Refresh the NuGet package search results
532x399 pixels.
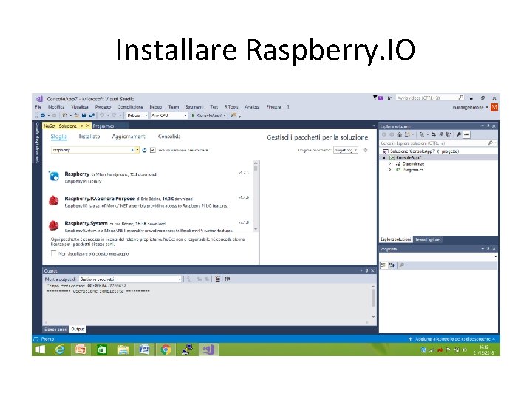click(x=145, y=150)
